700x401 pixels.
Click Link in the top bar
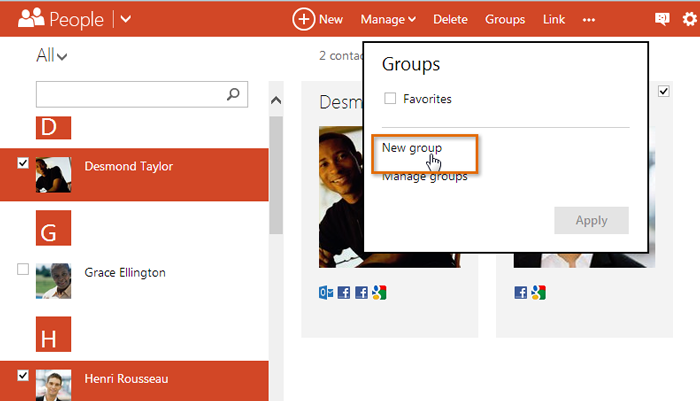(554, 20)
